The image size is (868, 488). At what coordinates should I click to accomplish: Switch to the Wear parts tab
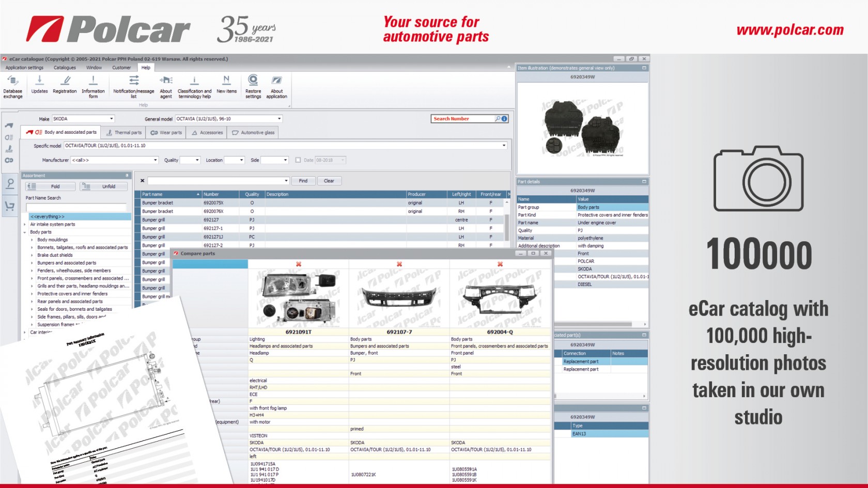[166, 133]
